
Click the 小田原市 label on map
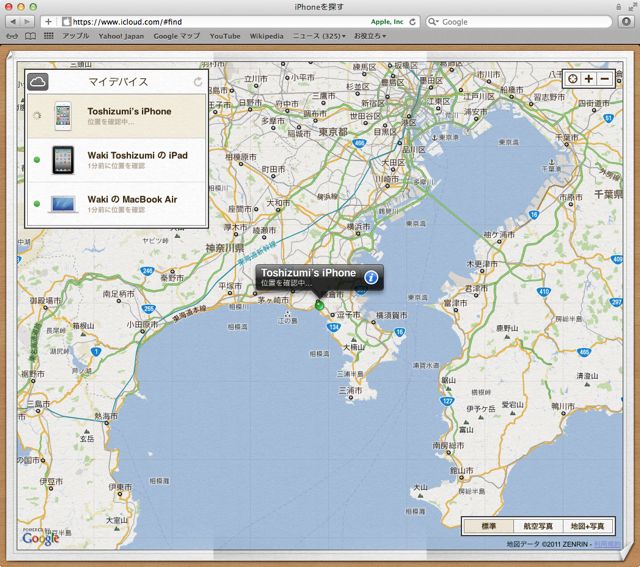coord(142,325)
